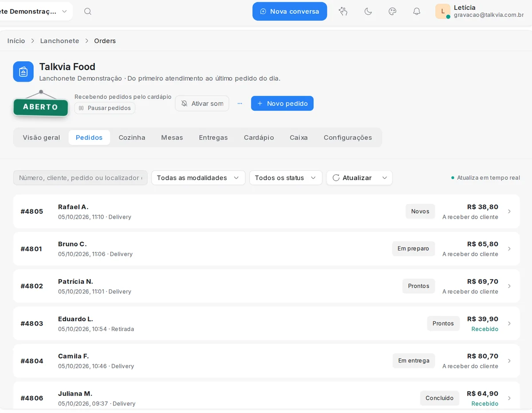Start a Nova conversa
Image resolution: width=532 pixels, height=413 pixels.
pos(289,12)
